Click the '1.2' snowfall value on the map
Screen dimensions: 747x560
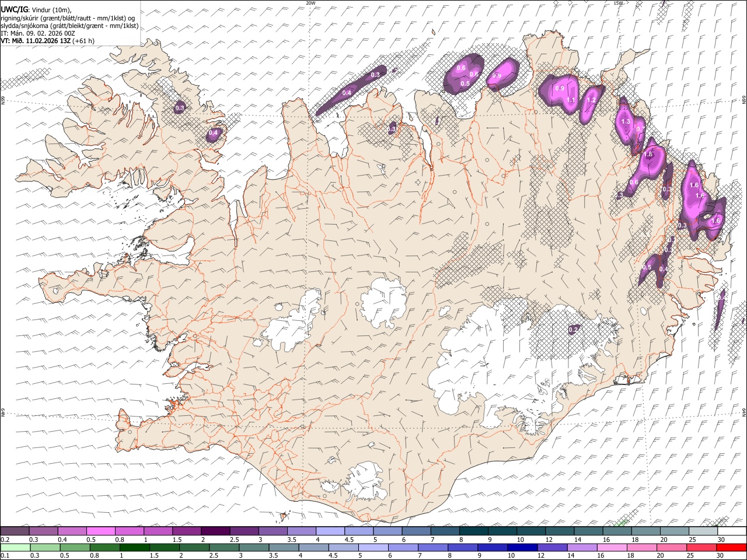(591, 100)
